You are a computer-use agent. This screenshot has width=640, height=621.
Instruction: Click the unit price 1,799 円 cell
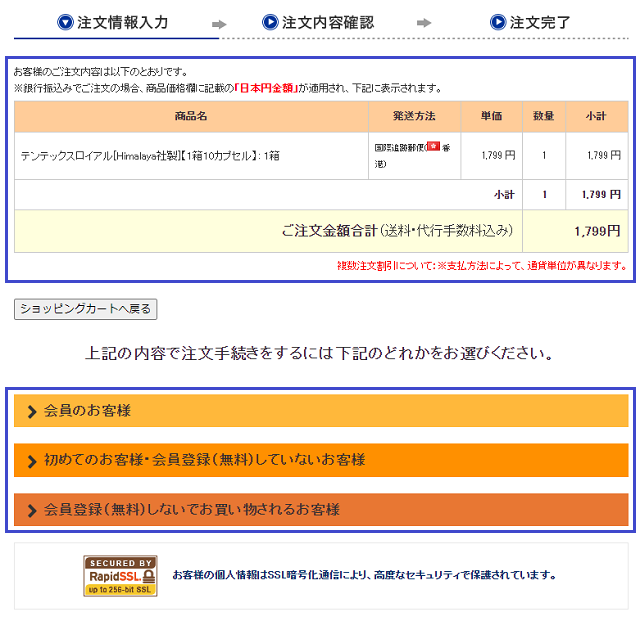[x=491, y=156]
